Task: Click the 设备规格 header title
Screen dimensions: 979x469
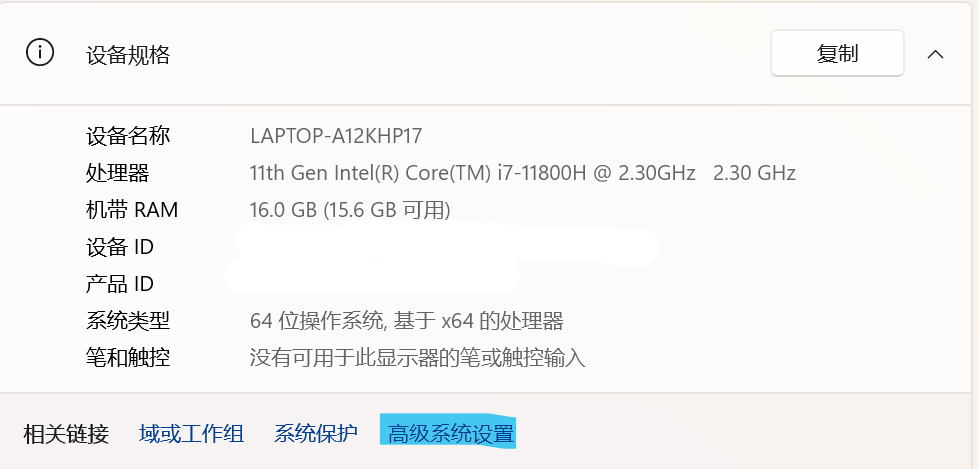Action: [x=128, y=54]
